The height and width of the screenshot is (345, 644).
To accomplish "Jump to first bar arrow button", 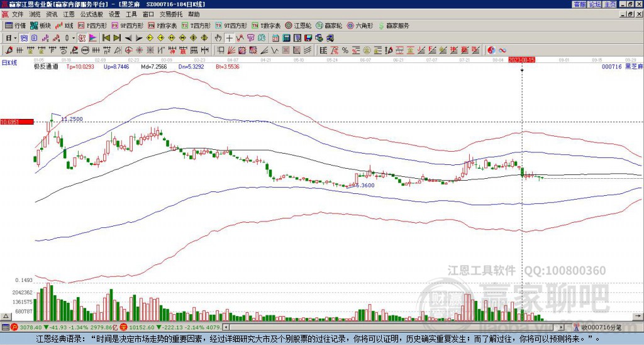I will (106, 38).
